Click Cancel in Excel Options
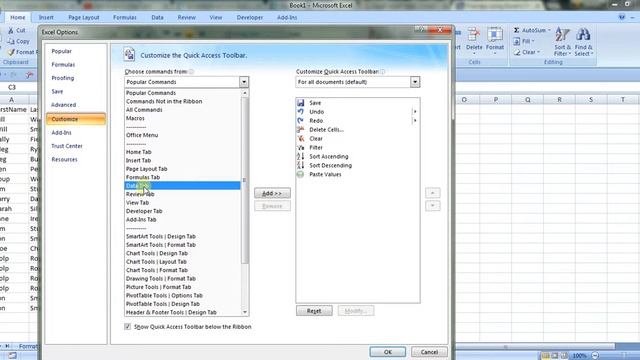This screenshot has height=360, width=640. [x=429, y=352]
